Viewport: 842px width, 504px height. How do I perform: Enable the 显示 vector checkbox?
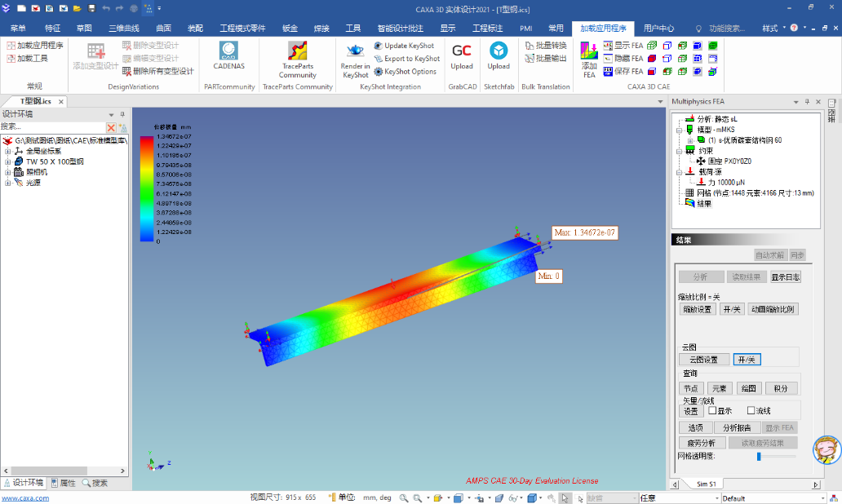[x=712, y=410]
